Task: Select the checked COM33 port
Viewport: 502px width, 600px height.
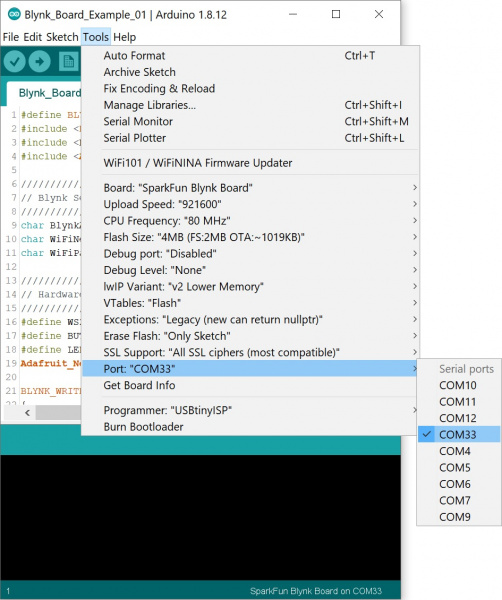Action: (459, 435)
